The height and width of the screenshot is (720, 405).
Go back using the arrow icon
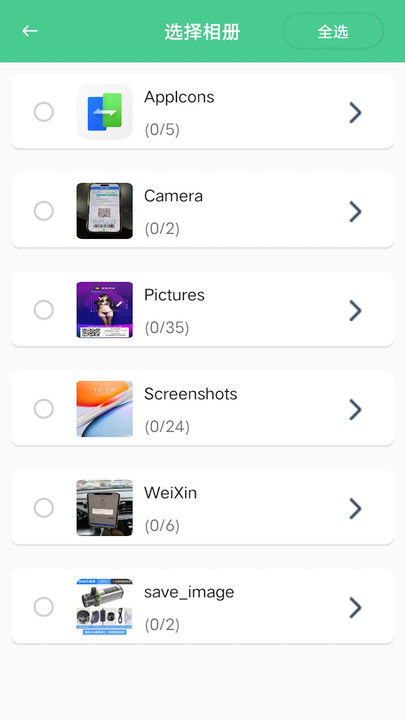[30, 31]
